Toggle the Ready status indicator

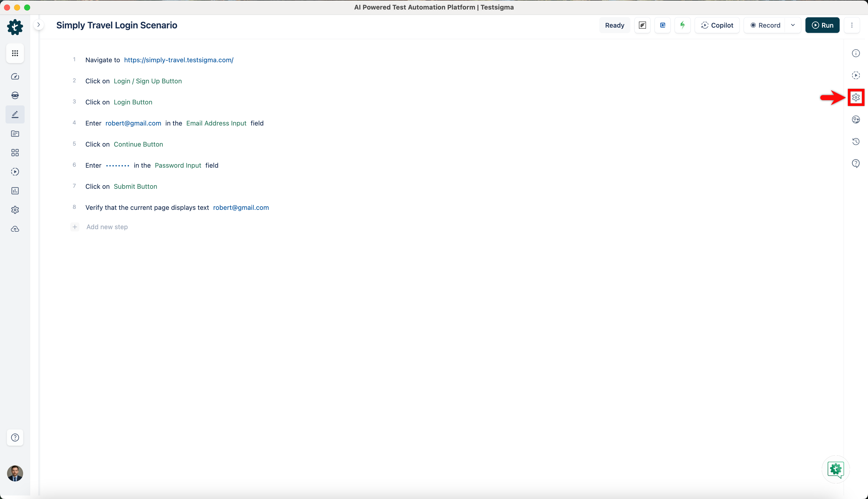pos(615,25)
